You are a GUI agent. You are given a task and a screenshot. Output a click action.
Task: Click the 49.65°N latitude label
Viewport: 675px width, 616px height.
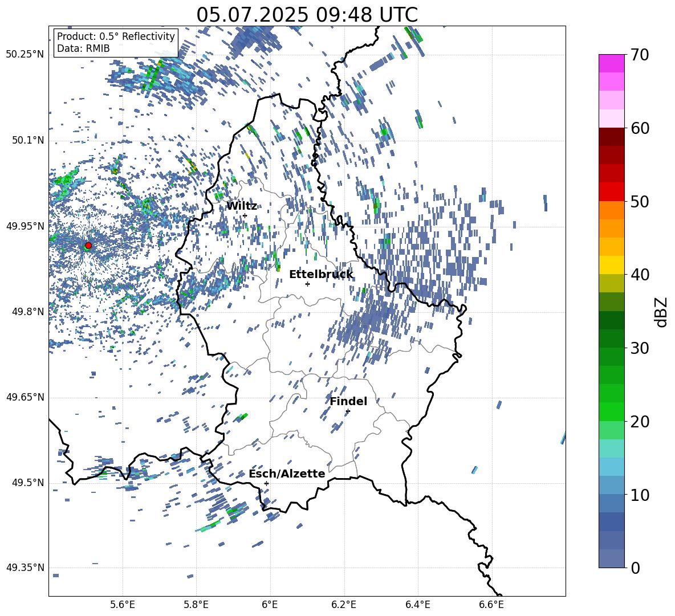coord(25,397)
